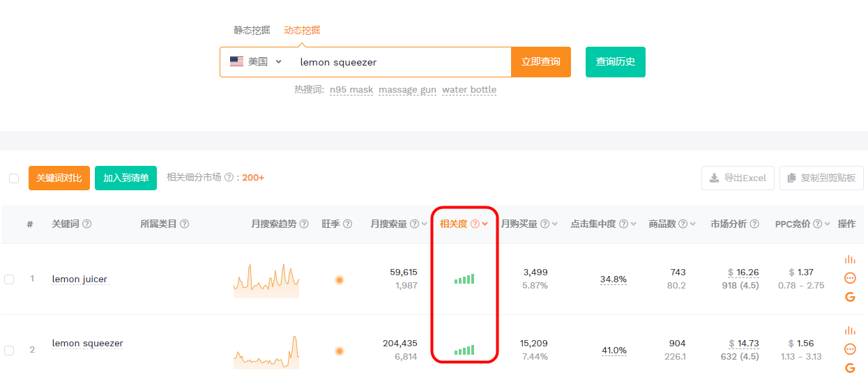Open the more options icon for lemon juicer
Image resolution: width=868 pixels, height=384 pixels.
[850, 278]
